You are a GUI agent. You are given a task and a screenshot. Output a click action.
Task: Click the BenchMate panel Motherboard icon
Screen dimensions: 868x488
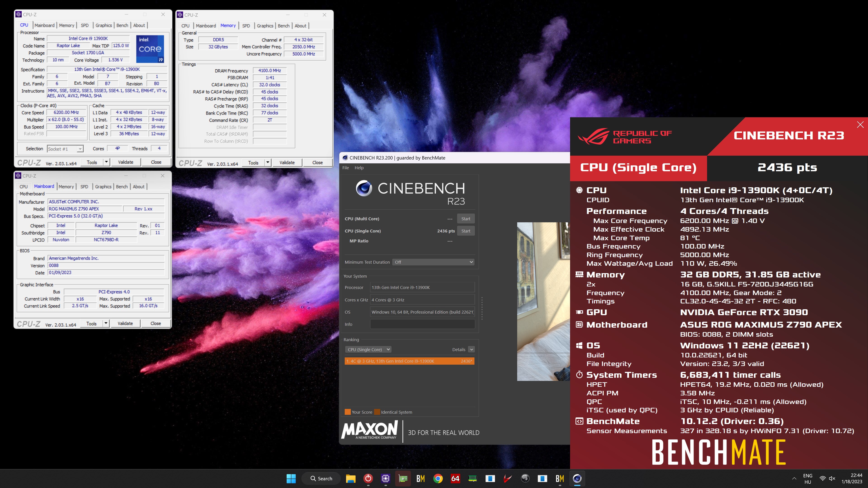(x=579, y=325)
